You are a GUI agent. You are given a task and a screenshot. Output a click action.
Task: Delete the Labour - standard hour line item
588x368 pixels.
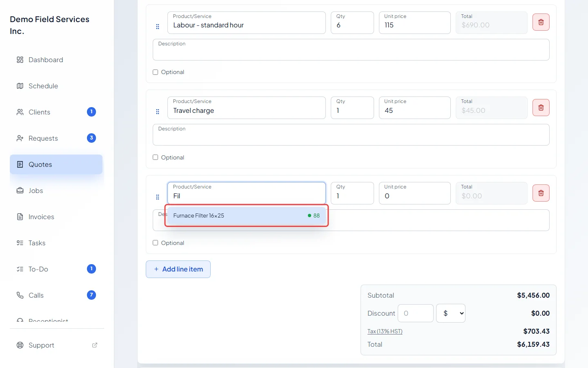click(x=541, y=22)
